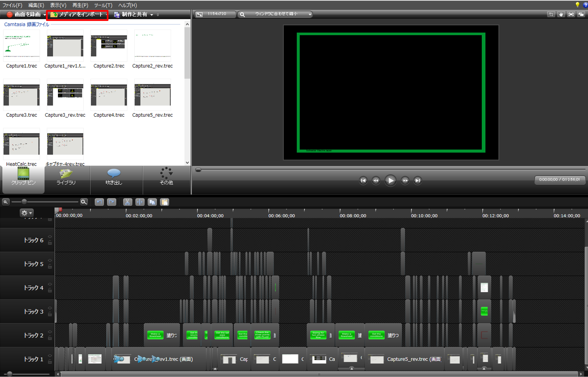588x377 pixels.
Task: Click the timeline zoom slider handle
Action: tap(24, 201)
